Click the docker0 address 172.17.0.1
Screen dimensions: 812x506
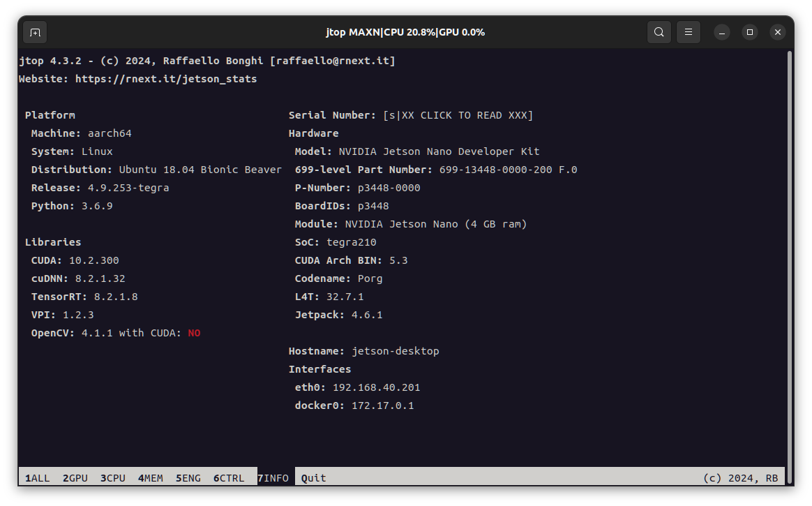(x=383, y=405)
